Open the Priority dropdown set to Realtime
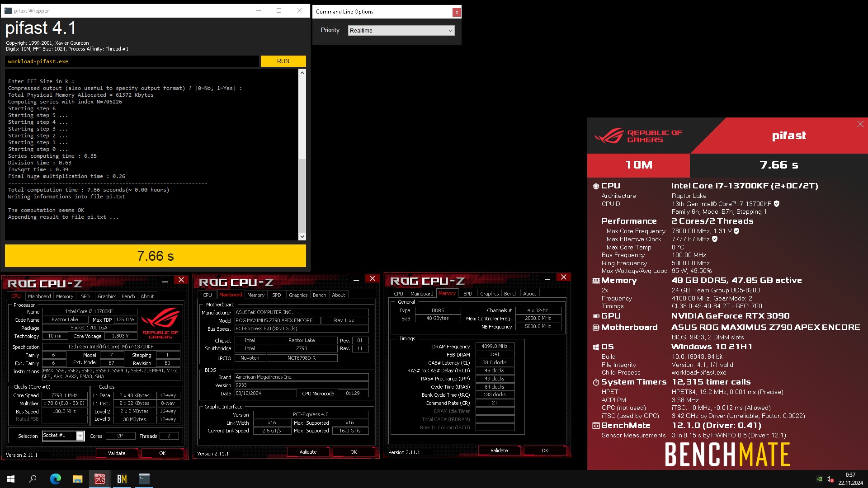The width and height of the screenshot is (868, 488). click(x=401, y=30)
